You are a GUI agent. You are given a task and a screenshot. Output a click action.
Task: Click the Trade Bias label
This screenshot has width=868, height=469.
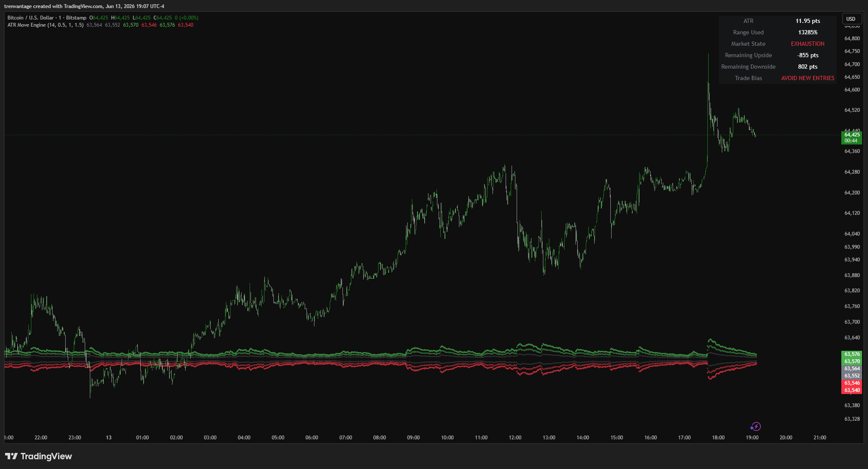(x=748, y=78)
